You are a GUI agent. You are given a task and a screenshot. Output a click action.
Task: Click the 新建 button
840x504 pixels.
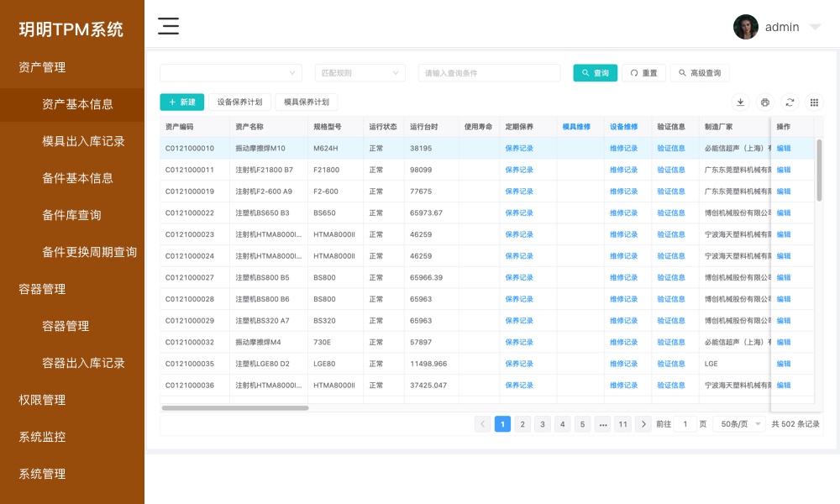click(x=181, y=102)
